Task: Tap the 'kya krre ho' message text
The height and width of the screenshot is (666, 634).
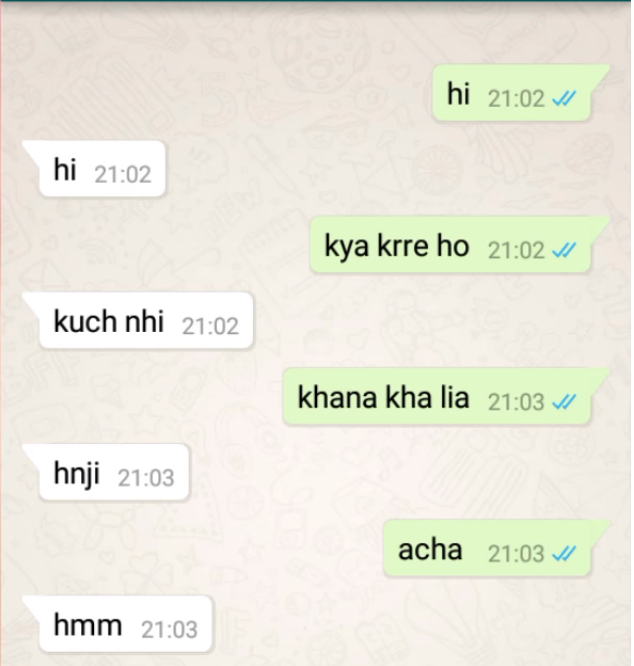Action: 397,246
